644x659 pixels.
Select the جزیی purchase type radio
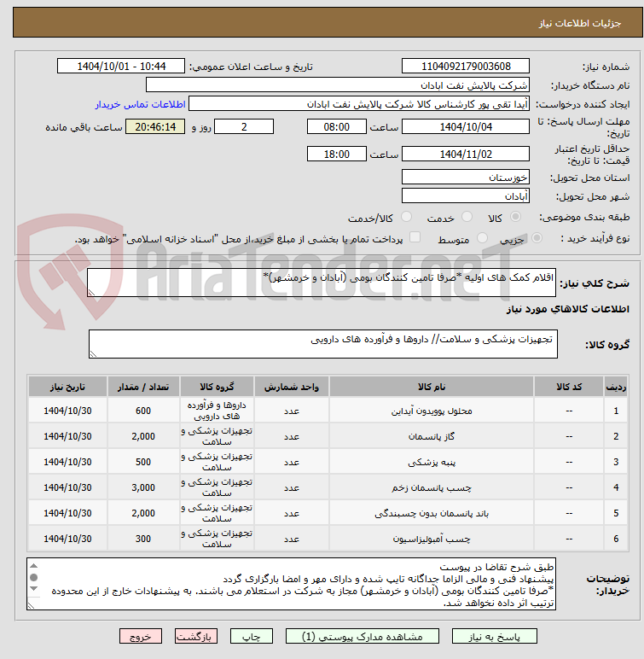537,238
